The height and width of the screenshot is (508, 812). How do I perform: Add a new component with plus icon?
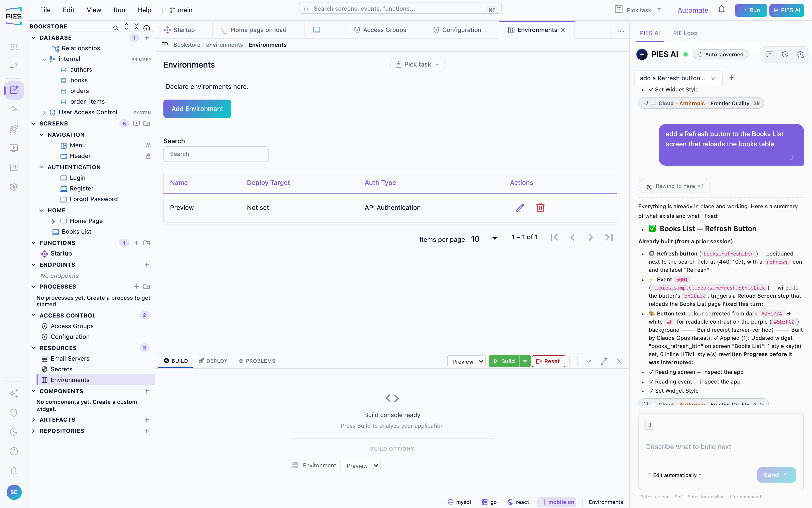pyautogui.click(x=147, y=391)
